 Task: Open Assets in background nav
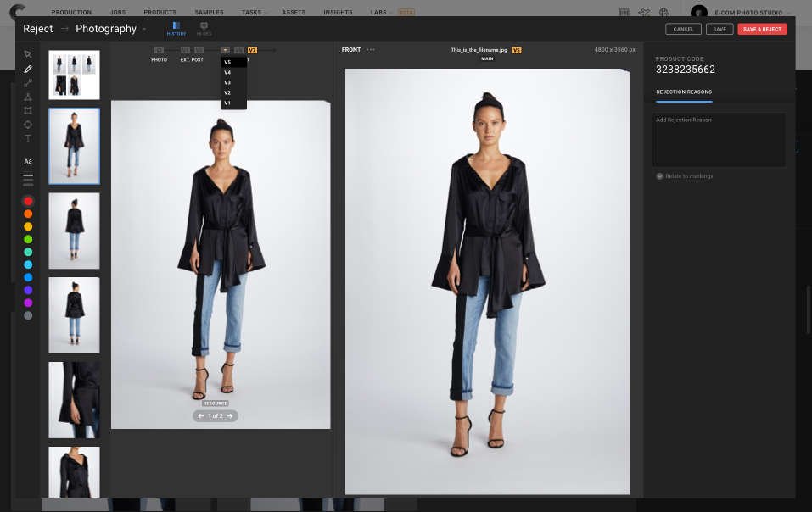tap(294, 12)
